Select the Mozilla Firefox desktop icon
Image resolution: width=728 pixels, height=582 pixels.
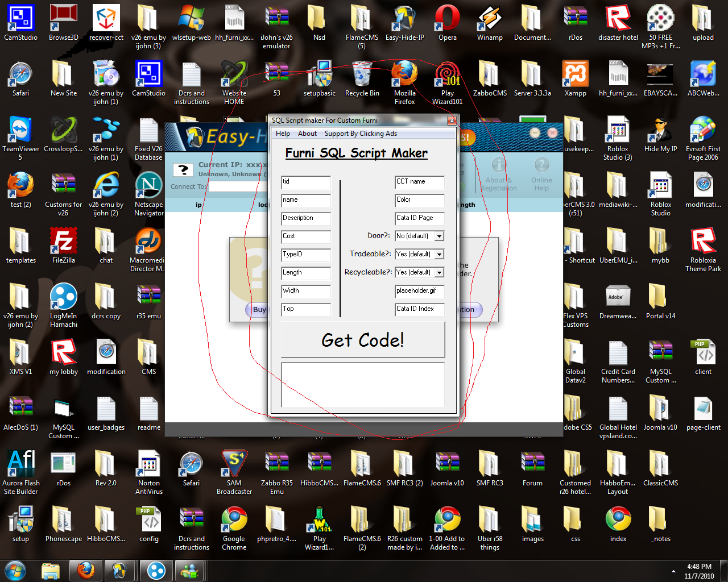[404, 84]
